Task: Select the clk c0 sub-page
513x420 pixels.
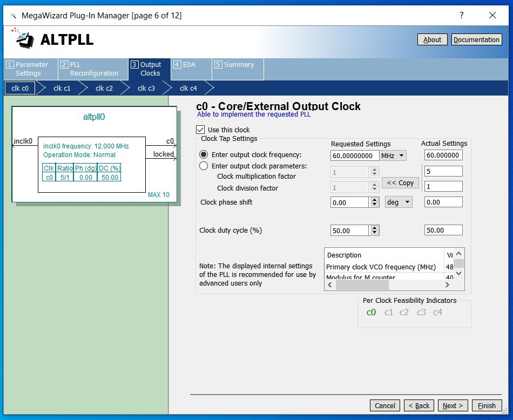Action: (x=20, y=89)
